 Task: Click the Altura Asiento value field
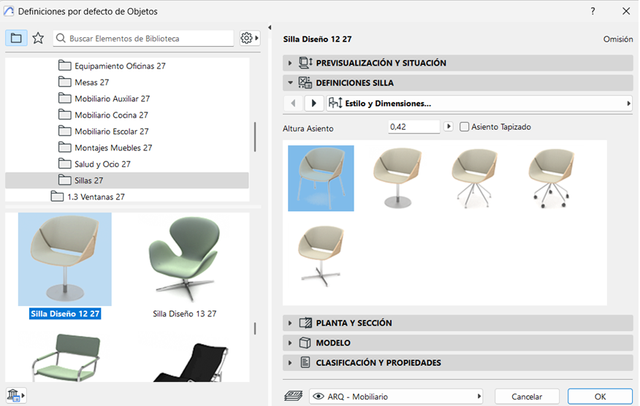point(414,127)
